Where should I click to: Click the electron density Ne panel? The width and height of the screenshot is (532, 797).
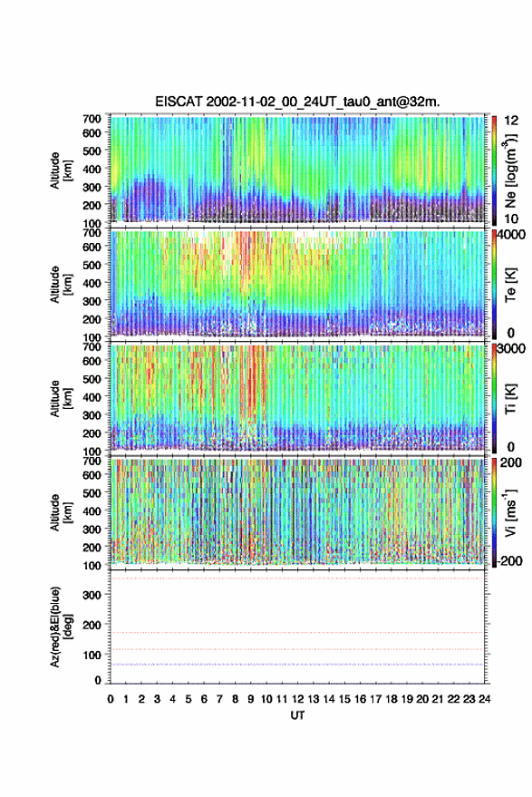tap(297, 170)
